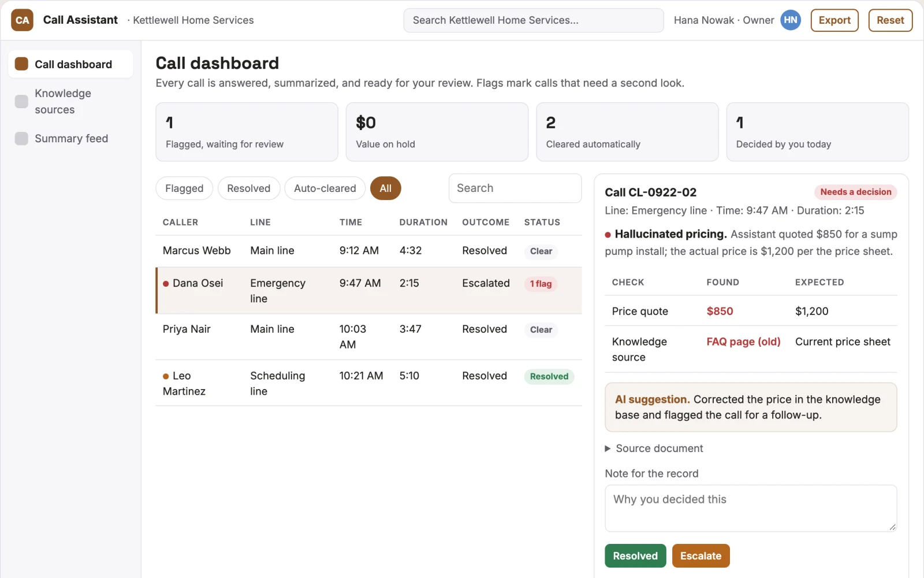Click the Value on hold card
The width and height of the screenshot is (924, 578).
point(437,132)
